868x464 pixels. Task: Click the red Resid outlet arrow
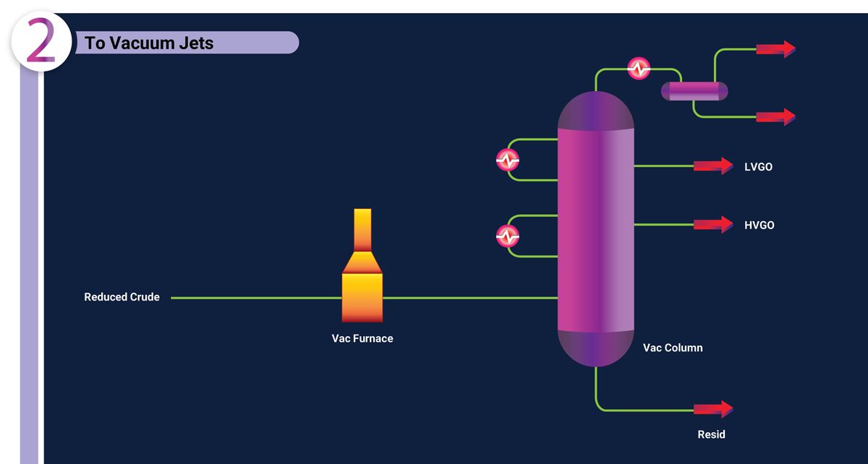[712, 408]
